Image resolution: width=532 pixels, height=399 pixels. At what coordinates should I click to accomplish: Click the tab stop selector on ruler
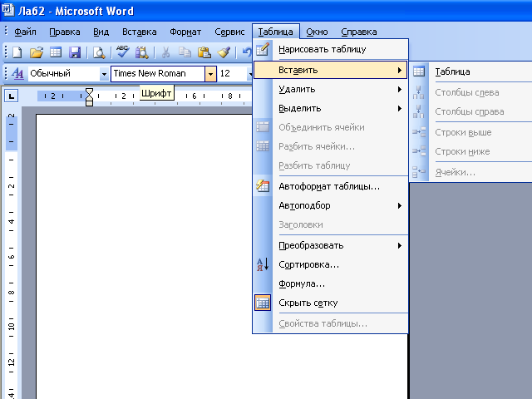point(11,96)
